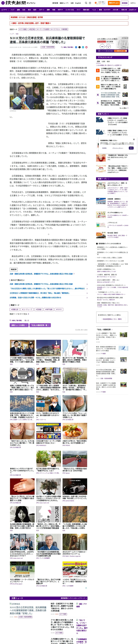Viewport: 138px width, 644px height.
Task: Click the 社会 breadcrumb link
Action: point(17,34)
